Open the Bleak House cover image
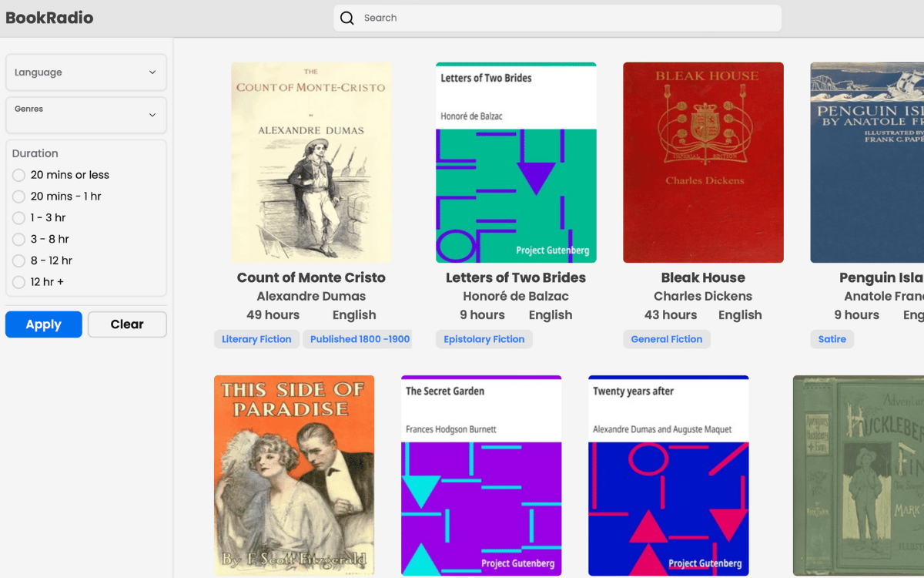This screenshot has height=578, width=924. point(703,163)
